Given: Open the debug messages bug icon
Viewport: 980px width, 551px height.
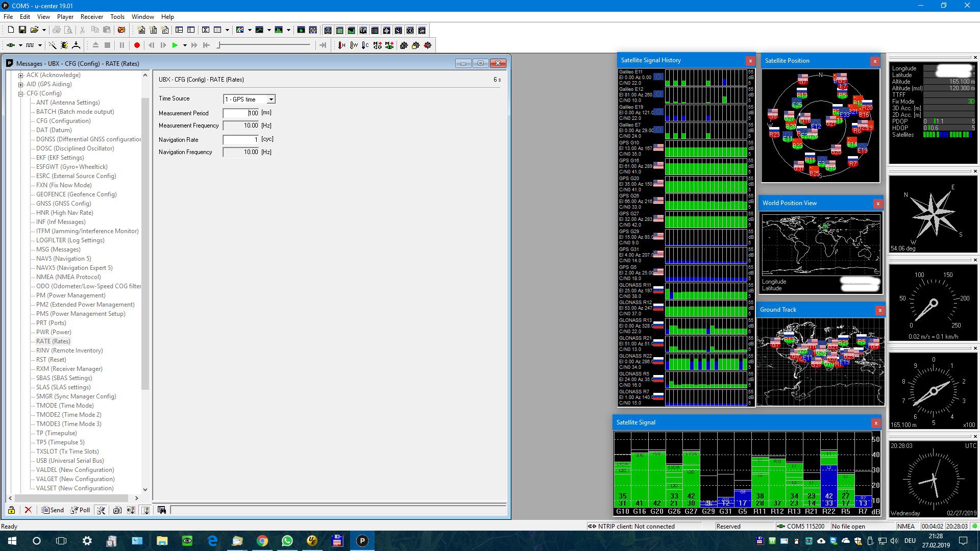Looking at the screenshot, I should pyautogui.click(x=64, y=45).
